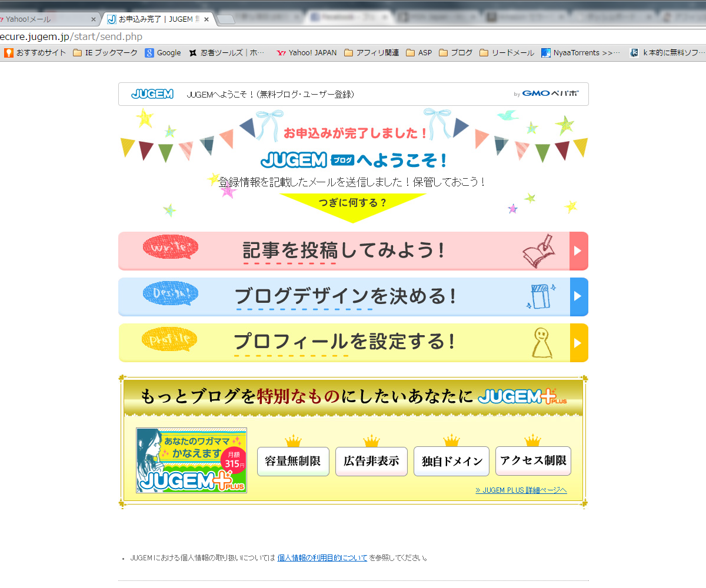
Task: Click the yellow Profile speech bubble icon
Action: coord(169,339)
